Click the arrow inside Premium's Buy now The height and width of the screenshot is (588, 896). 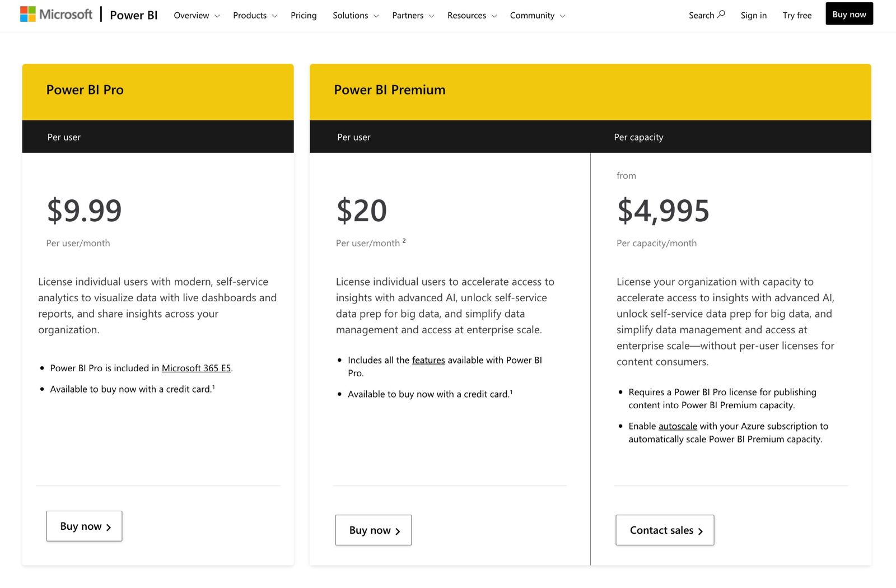(x=398, y=530)
